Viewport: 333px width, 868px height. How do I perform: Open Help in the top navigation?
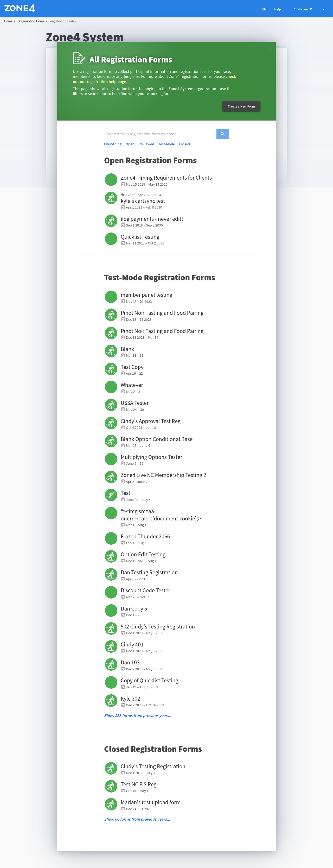(277, 9)
